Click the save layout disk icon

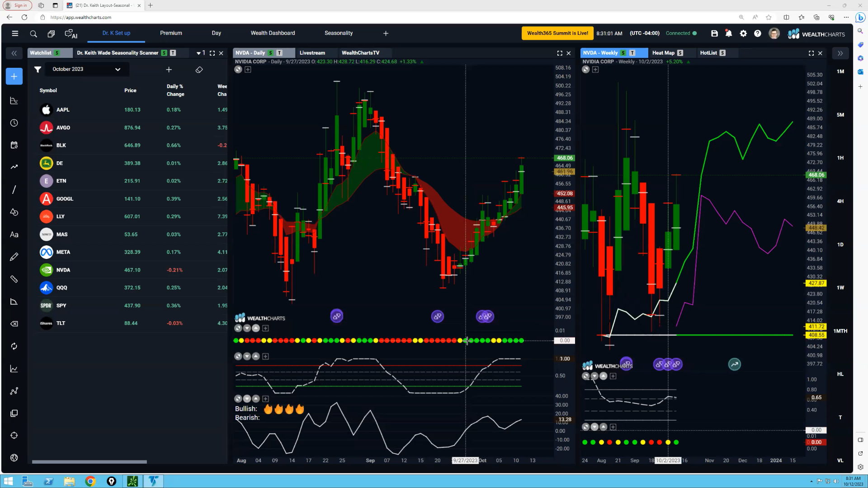coord(714,33)
